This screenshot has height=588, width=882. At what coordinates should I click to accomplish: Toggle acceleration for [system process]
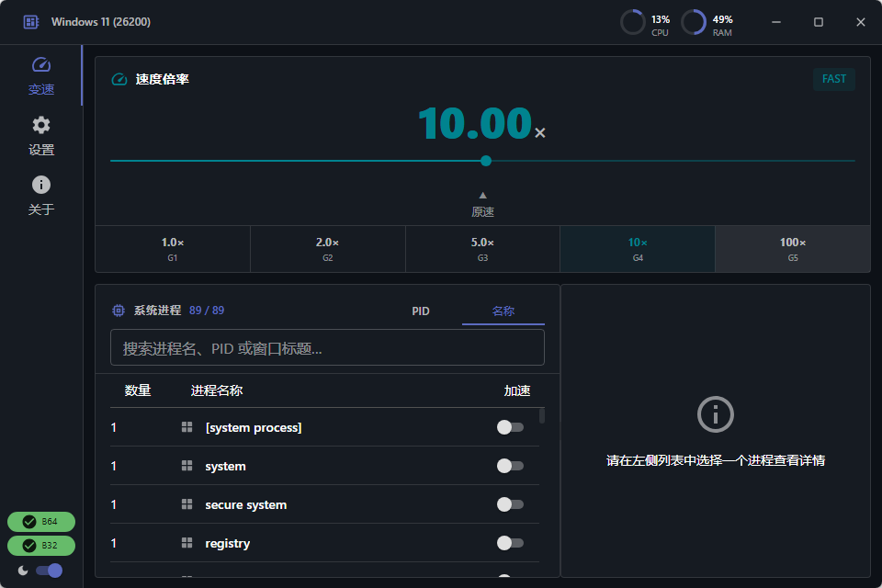click(x=510, y=427)
